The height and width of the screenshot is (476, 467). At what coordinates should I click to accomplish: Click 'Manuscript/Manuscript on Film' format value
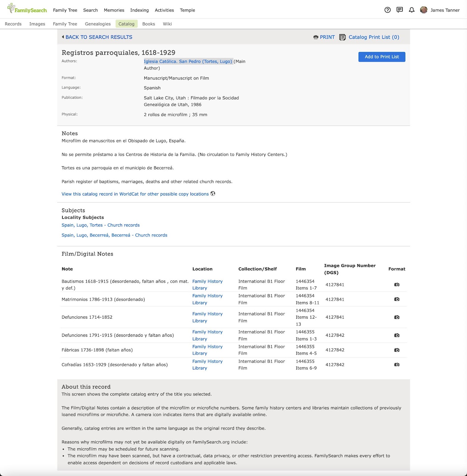(176, 78)
